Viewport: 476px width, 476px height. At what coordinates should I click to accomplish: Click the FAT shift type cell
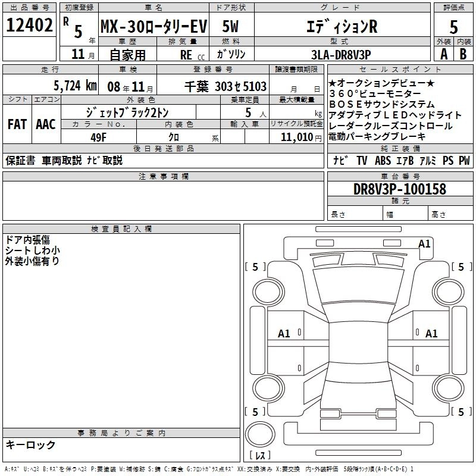coord(17,124)
